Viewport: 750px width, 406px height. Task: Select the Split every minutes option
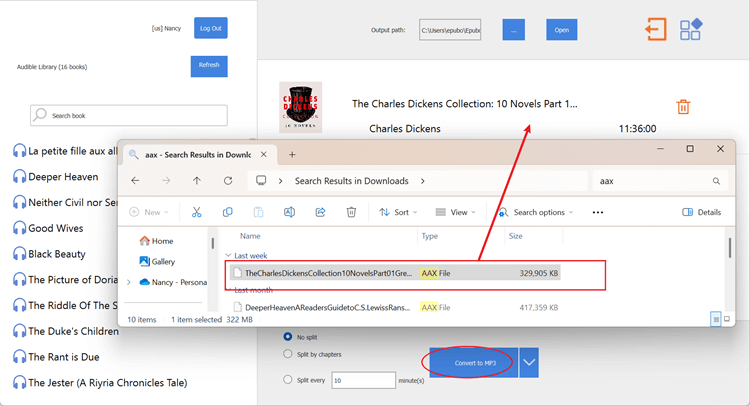click(x=287, y=380)
